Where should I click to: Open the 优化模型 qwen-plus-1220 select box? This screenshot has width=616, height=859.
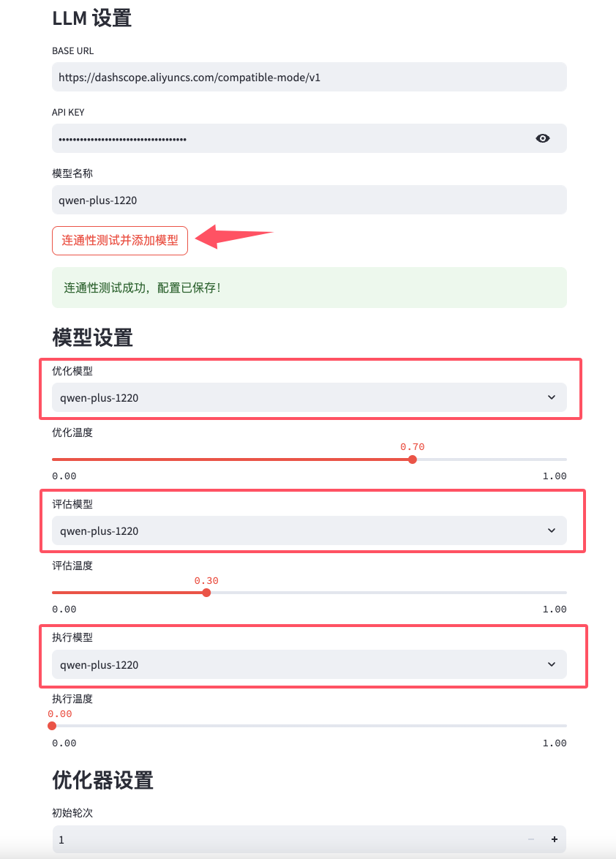[309, 397]
